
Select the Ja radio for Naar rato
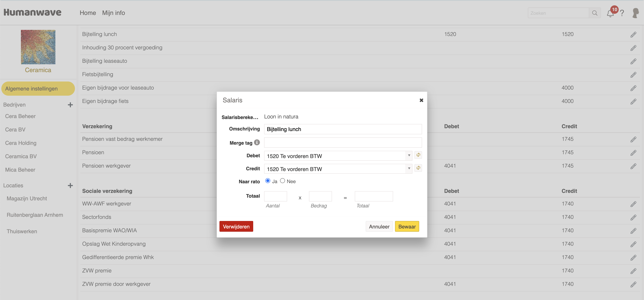(x=268, y=181)
